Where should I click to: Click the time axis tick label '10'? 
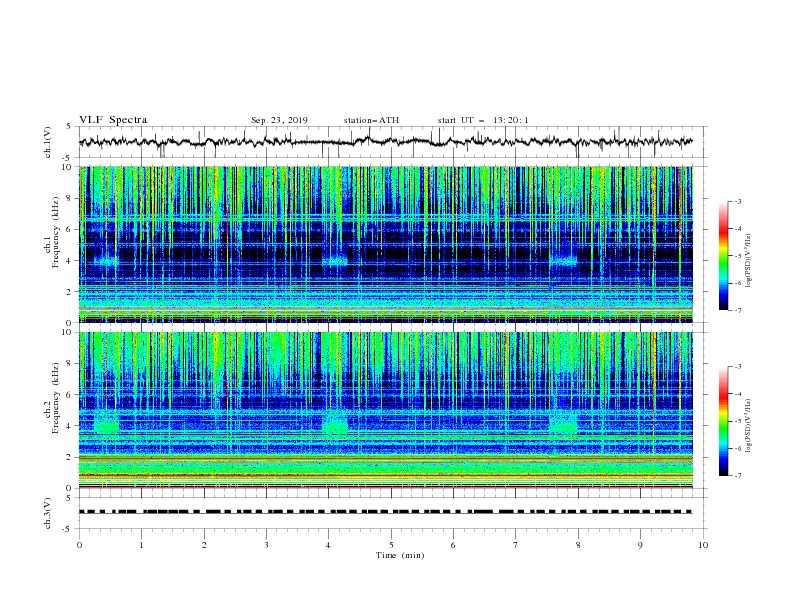click(703, 545)
